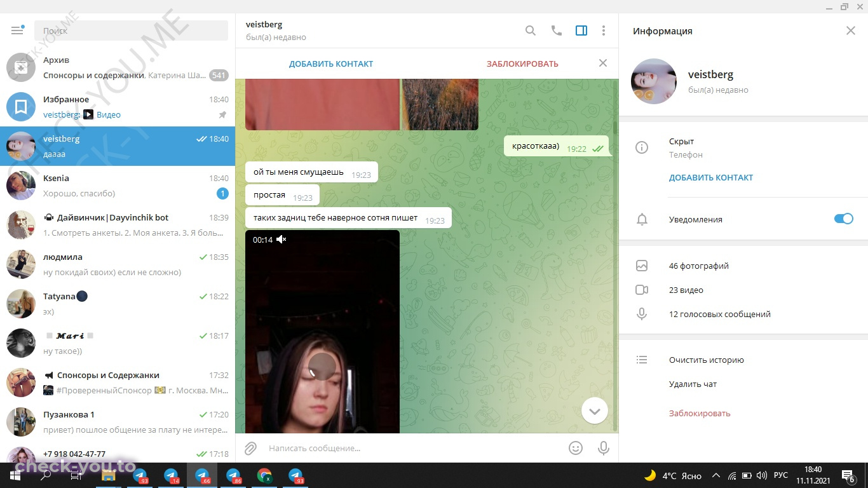
Task: Play the 00:14 video message
Action: [x=322, y=366]
